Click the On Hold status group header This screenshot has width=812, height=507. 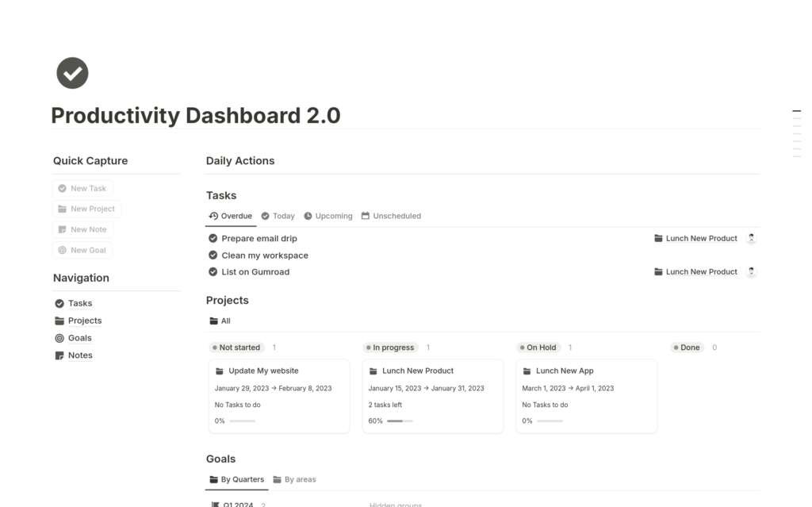(538, 348)
